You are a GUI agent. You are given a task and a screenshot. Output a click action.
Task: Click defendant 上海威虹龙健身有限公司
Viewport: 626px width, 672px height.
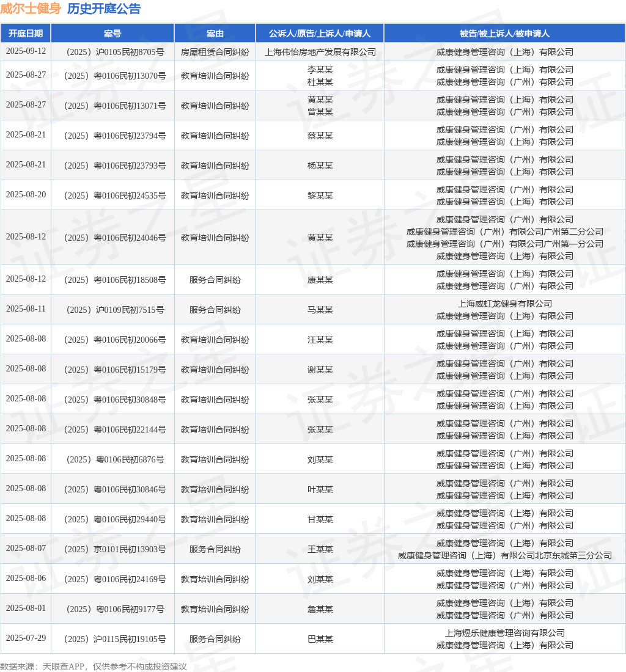point(505,304)
